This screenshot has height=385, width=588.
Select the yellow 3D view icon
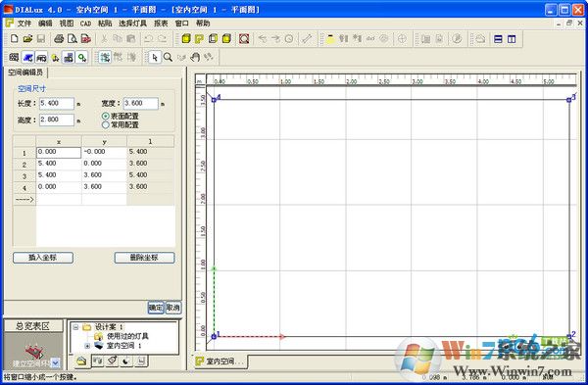tap(186, 38)
